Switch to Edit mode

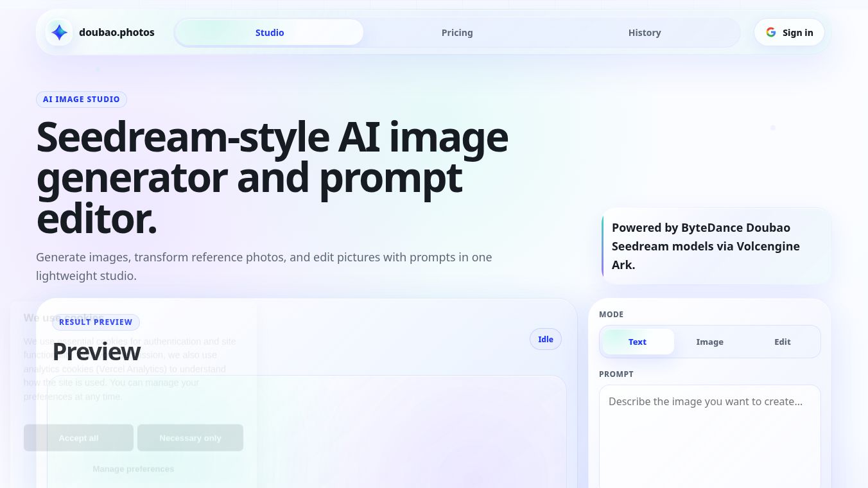[782, 342]
